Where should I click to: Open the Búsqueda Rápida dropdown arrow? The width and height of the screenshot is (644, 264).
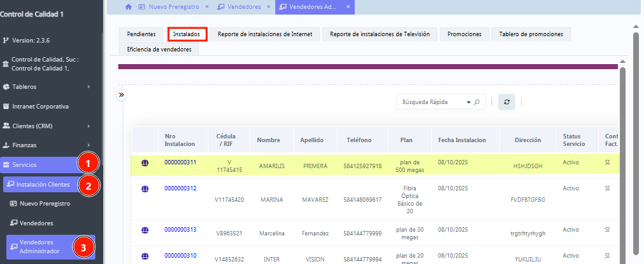pyautogui.click(x=469, y=102)
